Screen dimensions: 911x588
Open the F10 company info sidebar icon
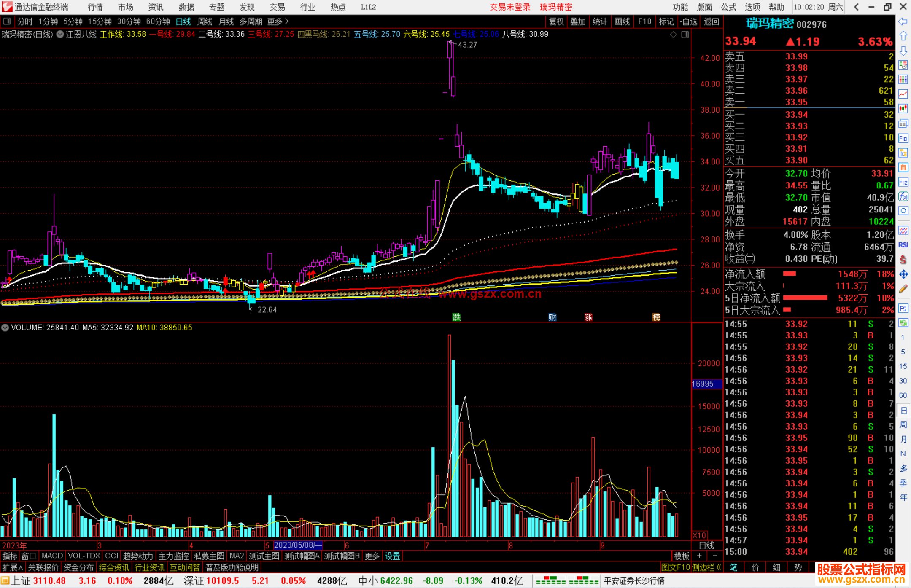903,138
